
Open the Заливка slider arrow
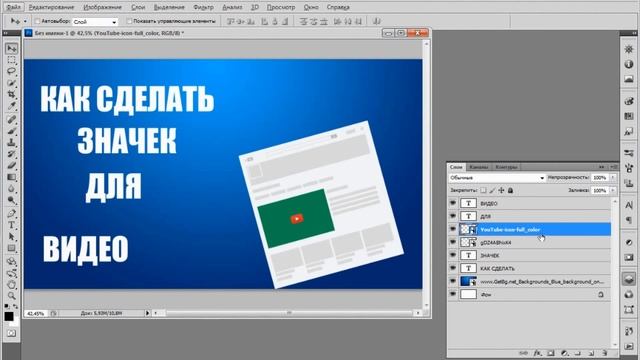(x=613, y=191)
